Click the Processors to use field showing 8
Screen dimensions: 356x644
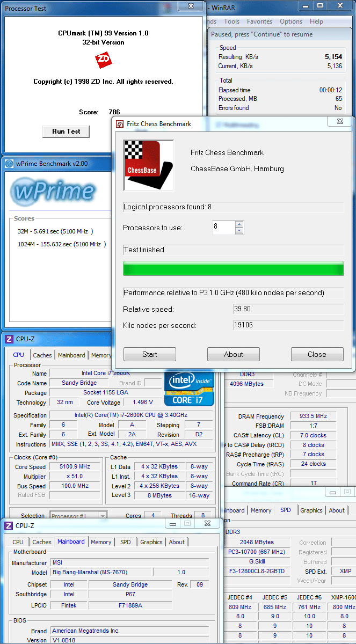[223, 227]
